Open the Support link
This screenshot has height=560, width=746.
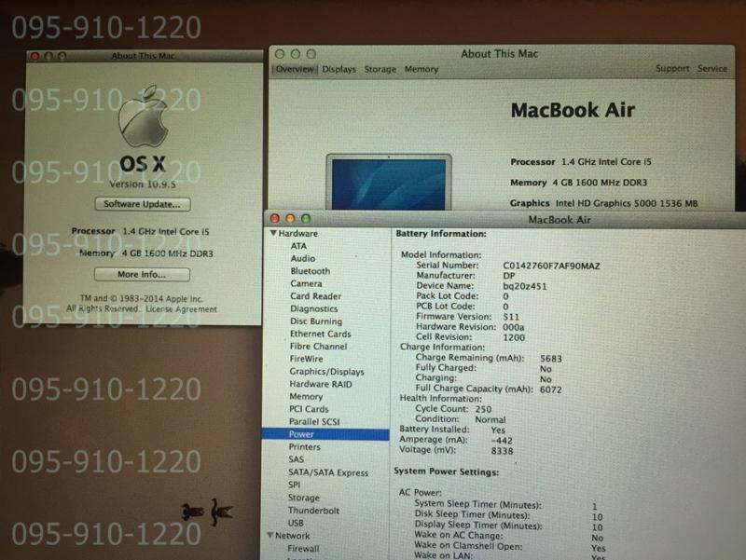[672, 68]
